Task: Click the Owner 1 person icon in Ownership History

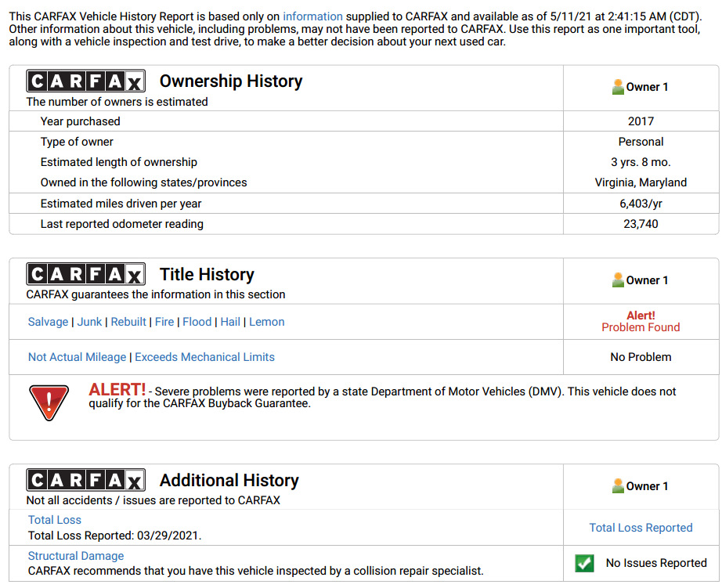Action: [x=618, y=87]
